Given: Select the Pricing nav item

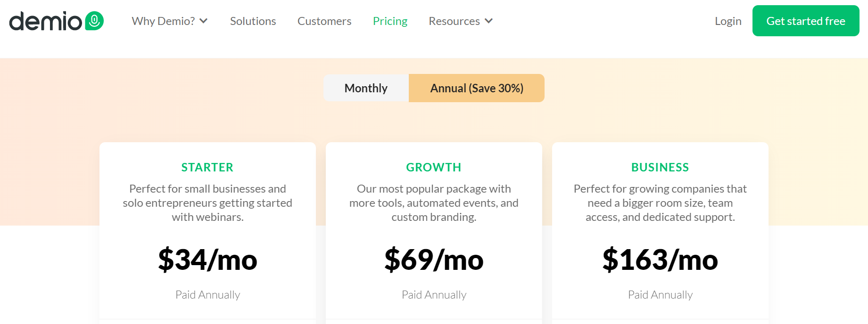Looking at the screenshot, I should pos(390,21).
